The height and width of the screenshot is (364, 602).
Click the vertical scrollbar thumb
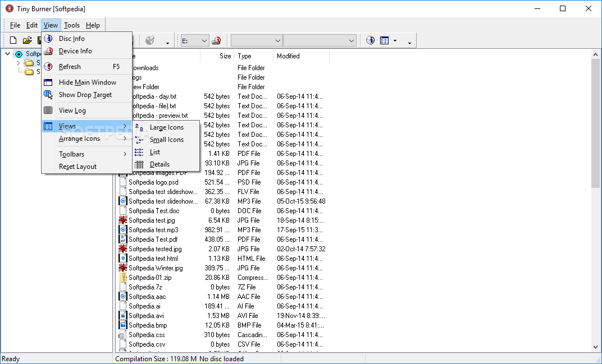pyautogui.click(x=595, y=123)
